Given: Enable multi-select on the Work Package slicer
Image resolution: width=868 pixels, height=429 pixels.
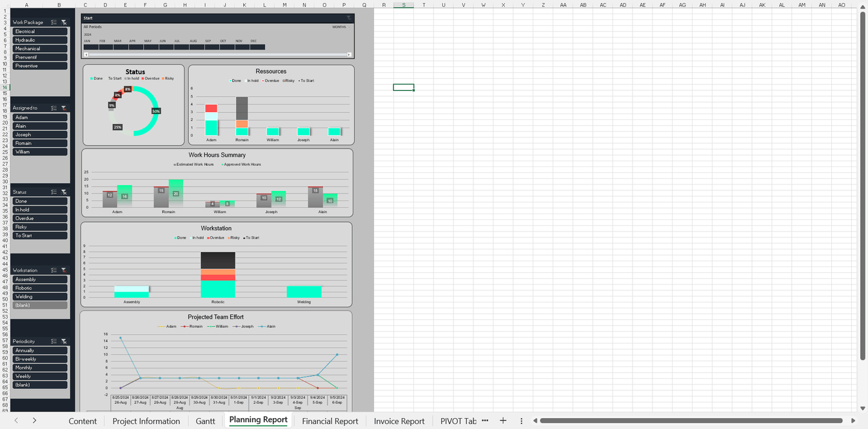Looking at the screenshot, I should coord(54,22).
